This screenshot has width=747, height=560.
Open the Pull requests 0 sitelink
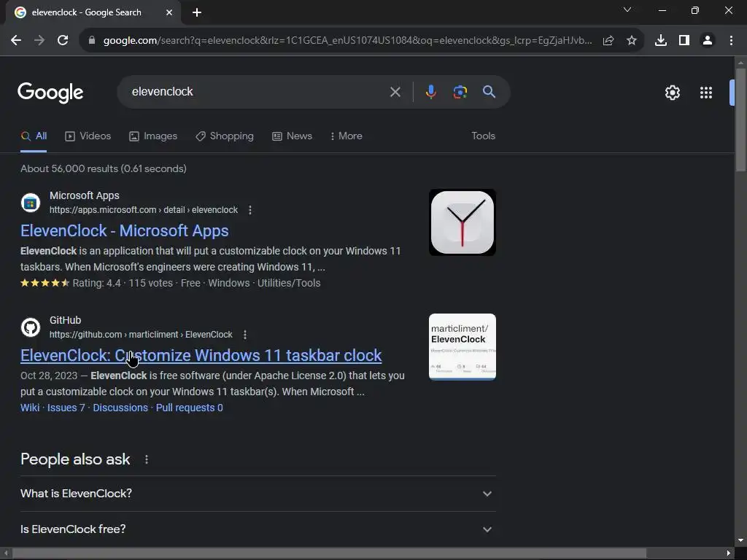[x=189, y=408]
